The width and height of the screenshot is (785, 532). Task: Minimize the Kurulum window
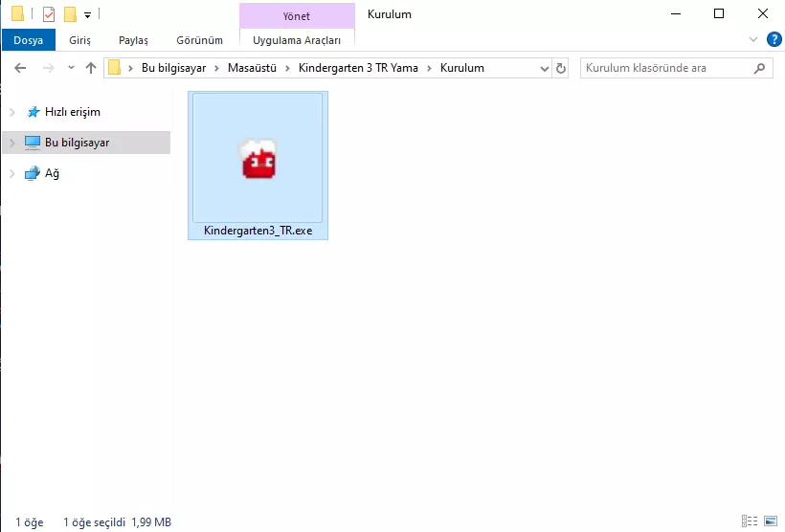[676, 14]
